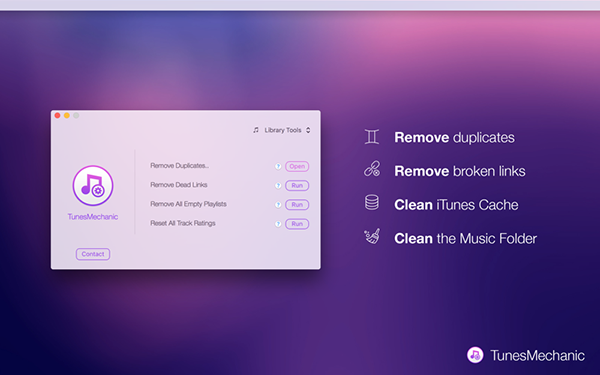Show help for Reset All Track Ratings
This screenshot has height=375, width=600.
click(278, 224)
